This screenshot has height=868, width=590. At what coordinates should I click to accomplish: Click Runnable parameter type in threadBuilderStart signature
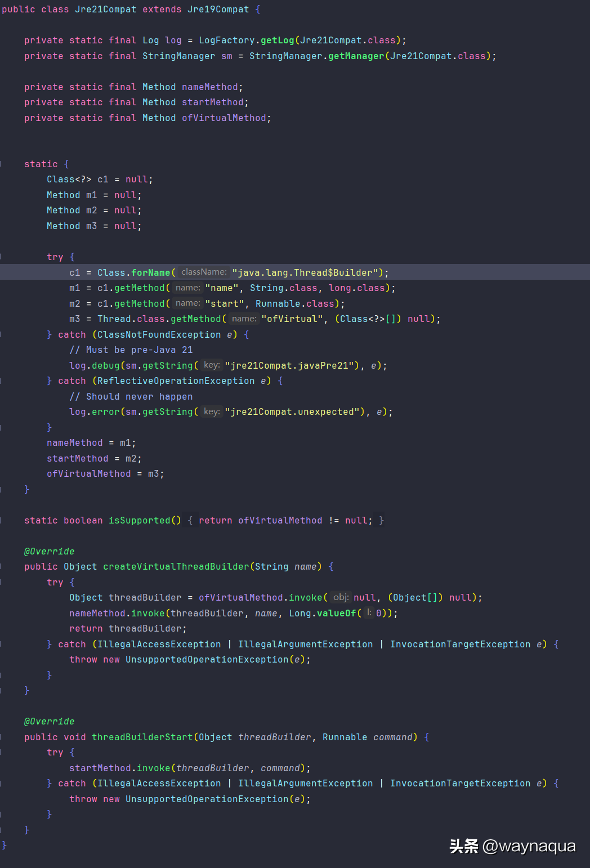[x=345, y=737]
